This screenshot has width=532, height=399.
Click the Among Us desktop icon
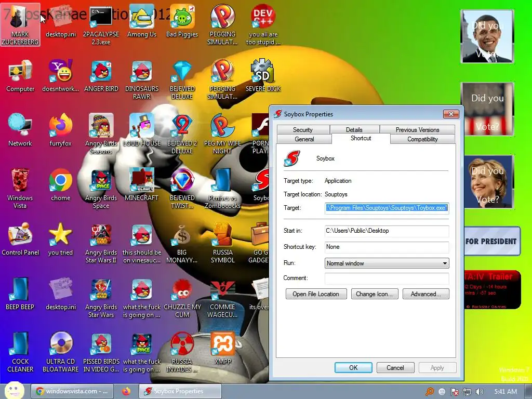[141, 21]
